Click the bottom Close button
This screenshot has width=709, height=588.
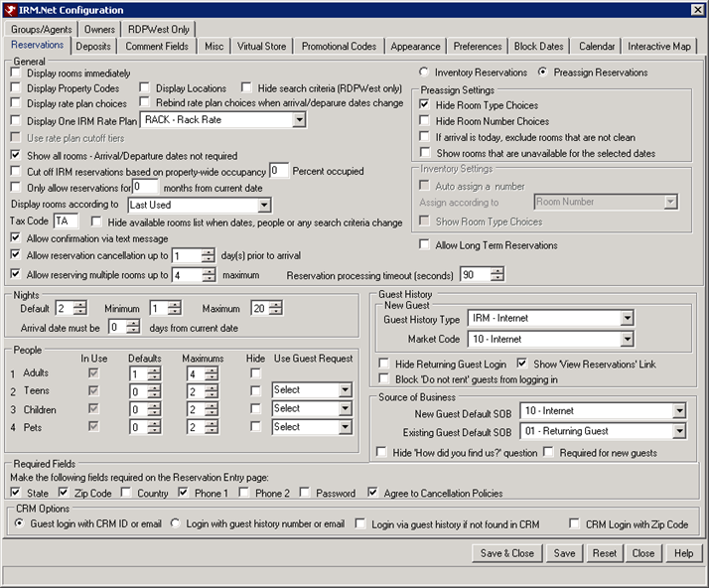point(643,553)
